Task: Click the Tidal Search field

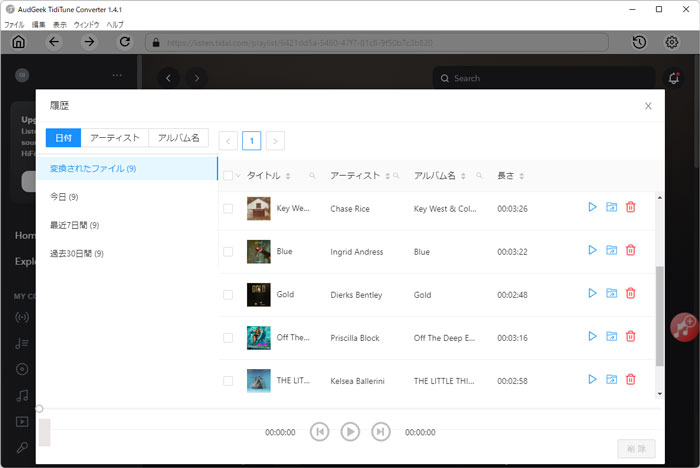Action: click(545, 78)
